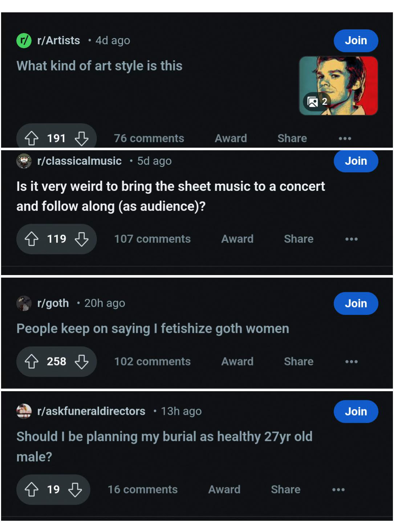The height and width of the screenshot is (532, 394).
Task: Upvote the r/Artists art style post
Action: tap(32, 138)
